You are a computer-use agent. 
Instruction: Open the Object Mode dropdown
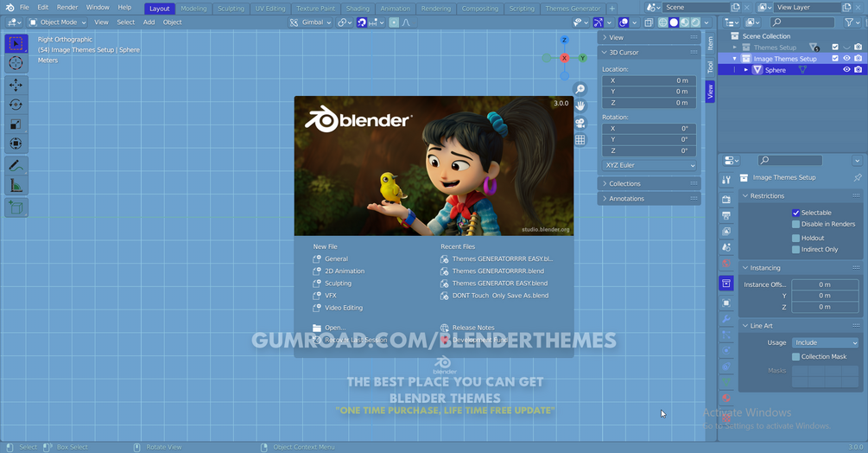click(x=57, y=22)
